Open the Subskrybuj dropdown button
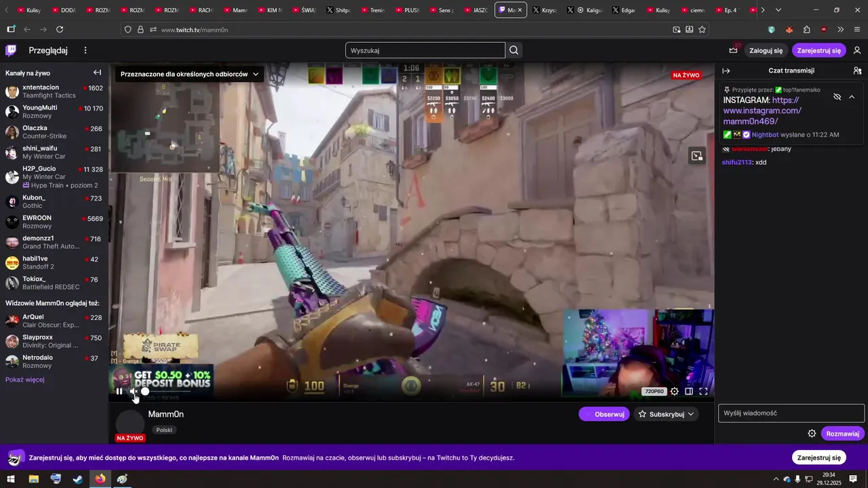The width and height of the screenshot is (868, 488). click(x=666, y=414)
